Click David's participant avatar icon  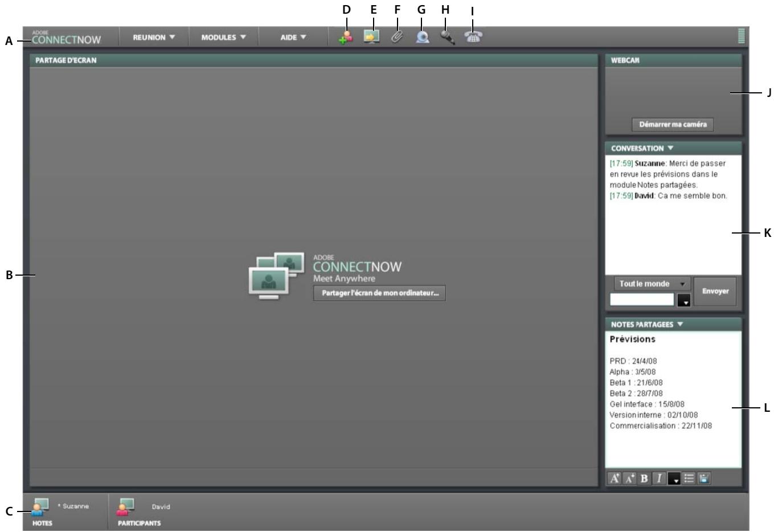(126, 506)
